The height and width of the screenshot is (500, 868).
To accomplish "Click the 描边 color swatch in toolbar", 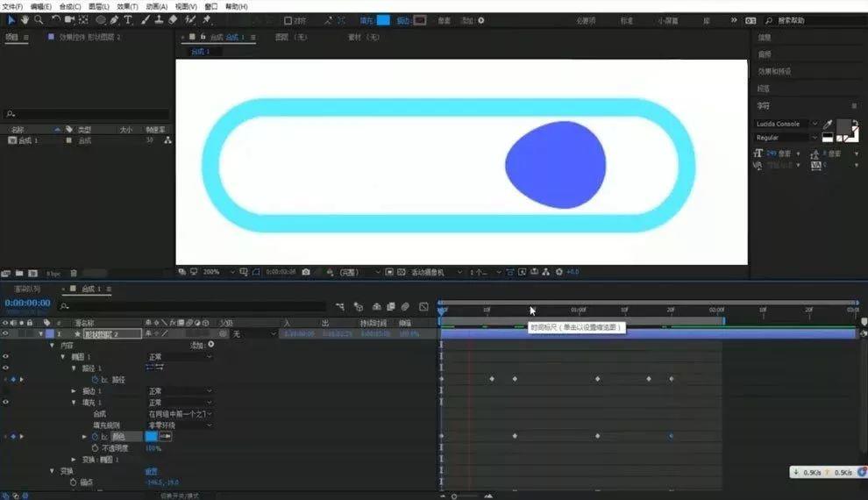I will point(420,20).
